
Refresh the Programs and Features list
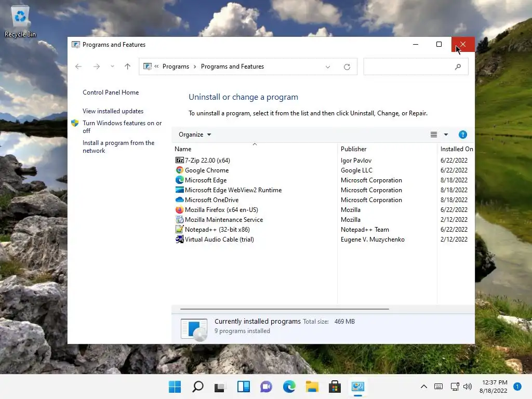(x=347, y=67)
